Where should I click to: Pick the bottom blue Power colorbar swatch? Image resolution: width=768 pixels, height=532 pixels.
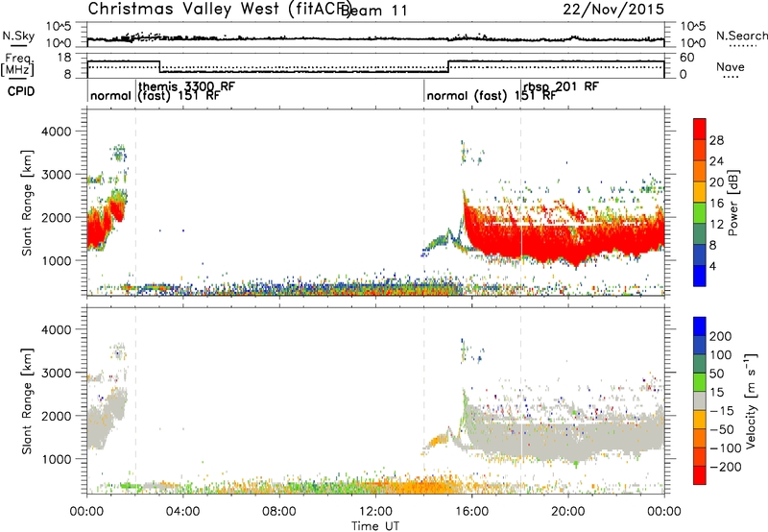coord(700,276)
